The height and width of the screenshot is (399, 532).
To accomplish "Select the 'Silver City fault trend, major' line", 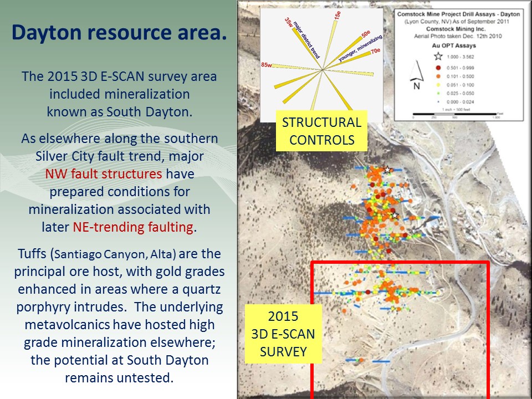I will [x=120, y=156].
